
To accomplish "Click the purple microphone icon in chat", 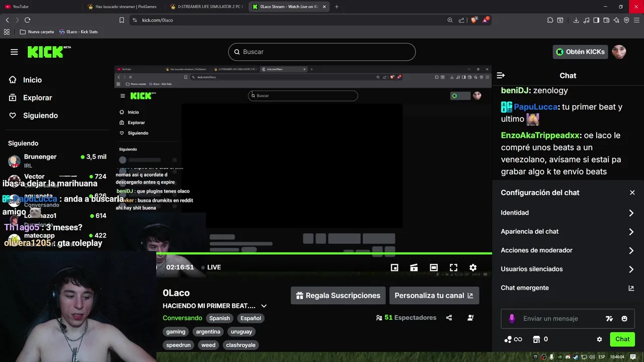I will [512, 318].
